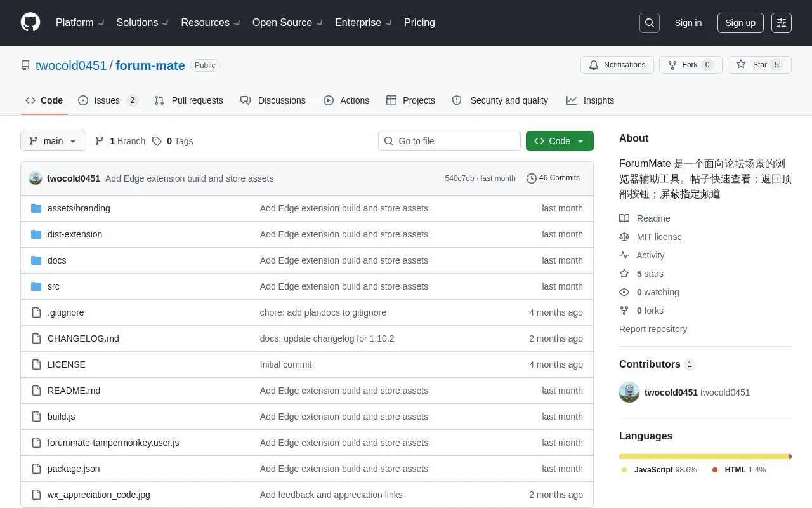
Task: Click the folder icon for assets/branding
Action: click(x=36, y=208)
